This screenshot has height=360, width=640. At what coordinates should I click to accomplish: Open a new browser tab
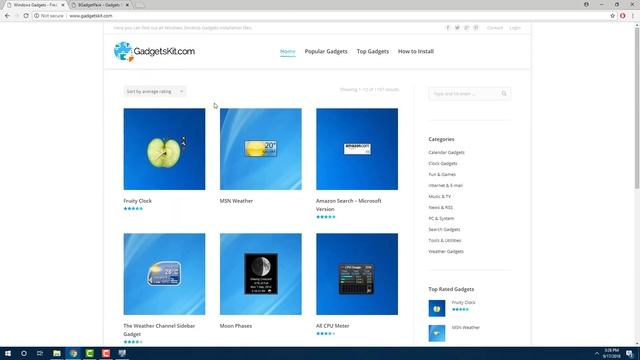click(140, 5)
